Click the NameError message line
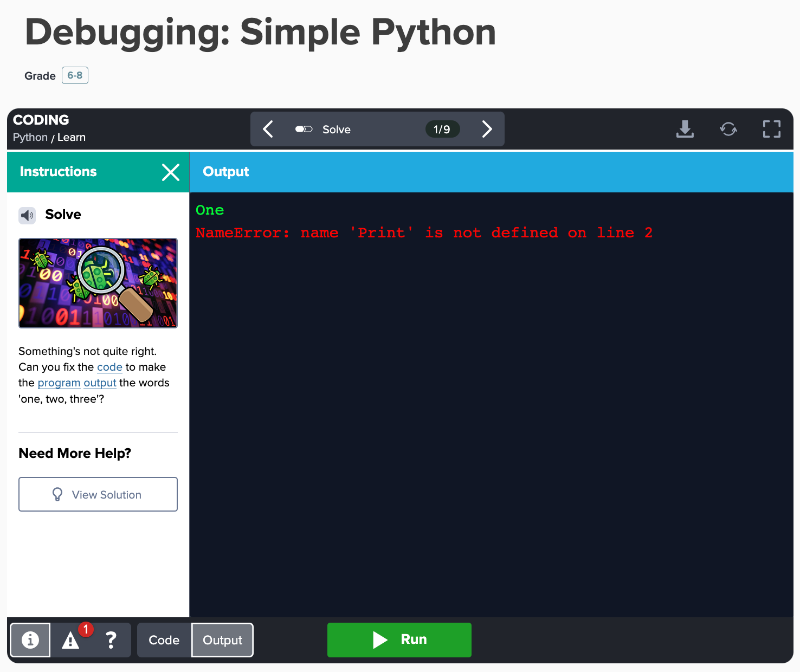 (424, 233)
